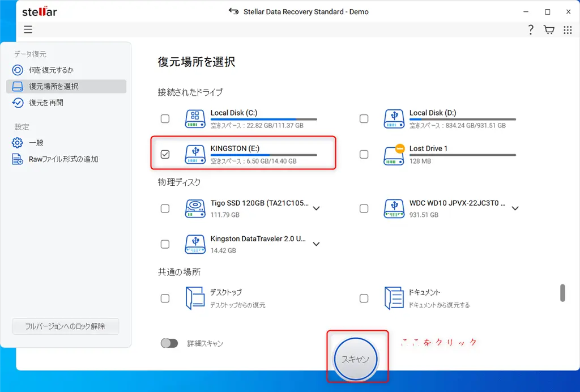The width and height of the screenshot is (580, 392).
Task: Open the 復元を再開 recovery resume section
Action: (x=17, y=103)
